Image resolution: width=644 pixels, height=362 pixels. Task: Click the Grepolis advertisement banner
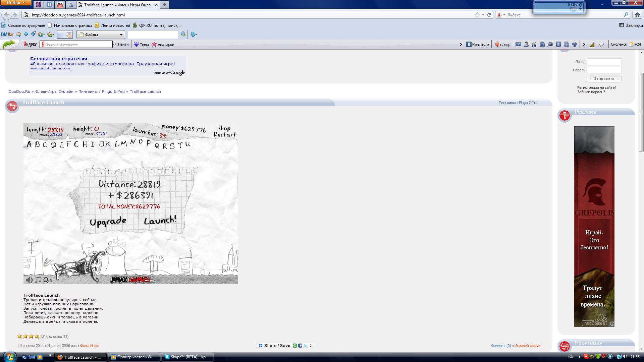(594, 227)
